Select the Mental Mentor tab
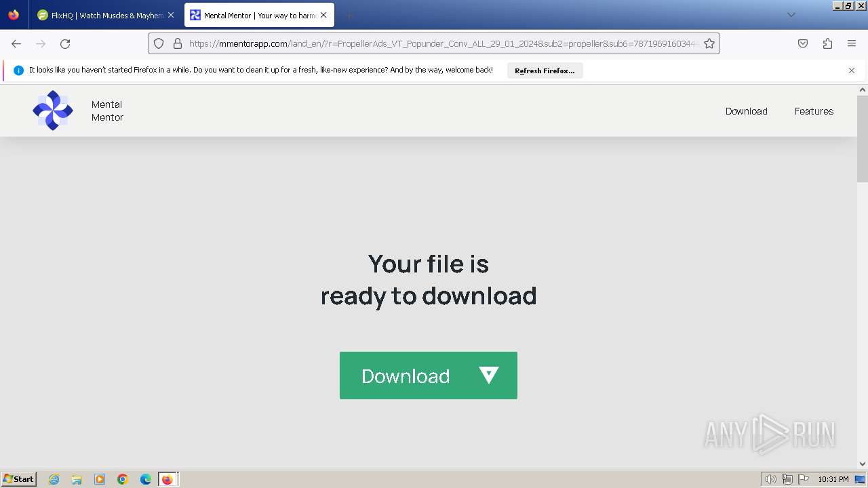Image resolution: width=868 pixels, height=488 pixels. coord(252,15)
